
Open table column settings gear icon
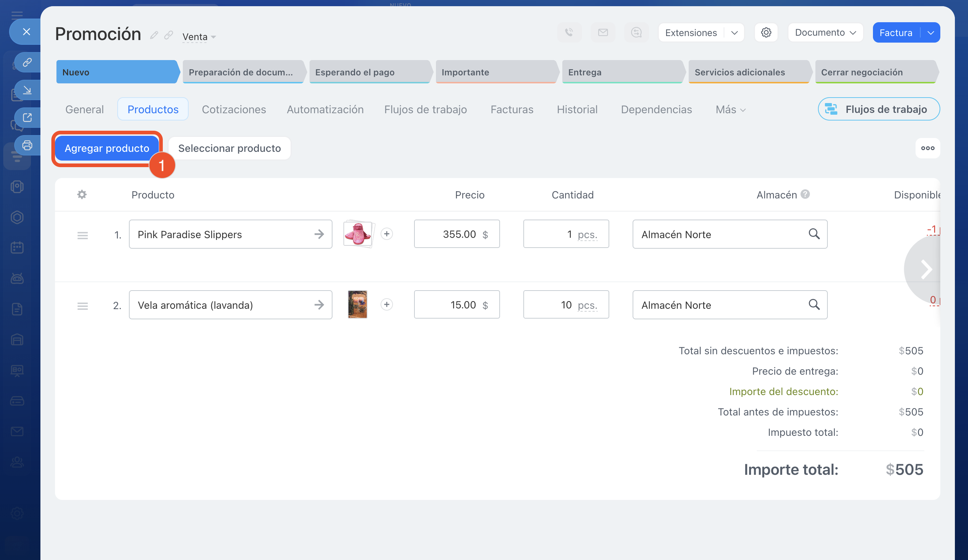[82, 195]
